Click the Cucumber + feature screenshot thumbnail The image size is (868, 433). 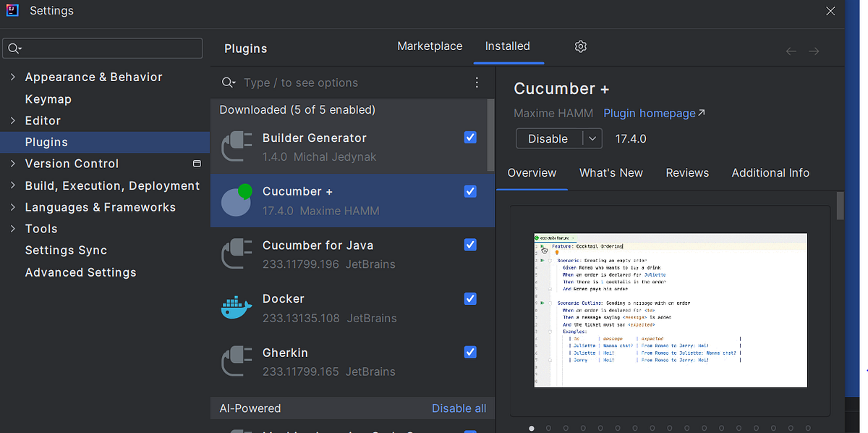coord(670,310)
